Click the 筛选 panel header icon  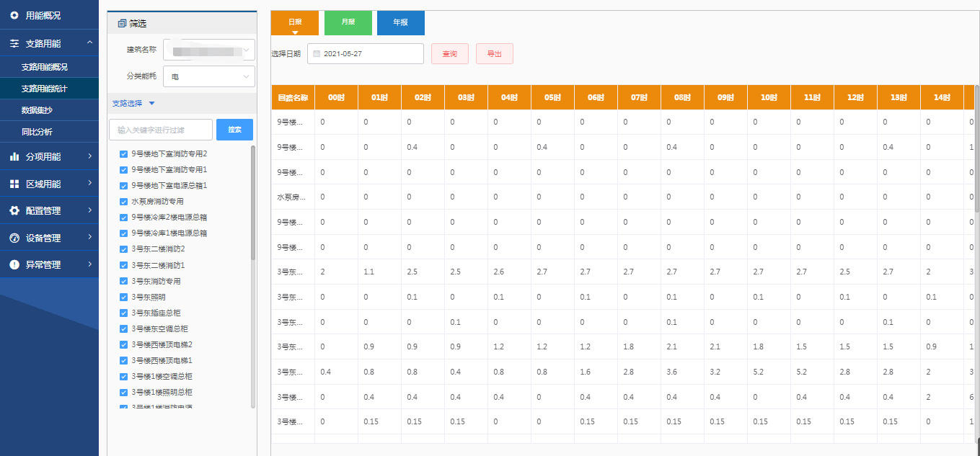[121, 24]
